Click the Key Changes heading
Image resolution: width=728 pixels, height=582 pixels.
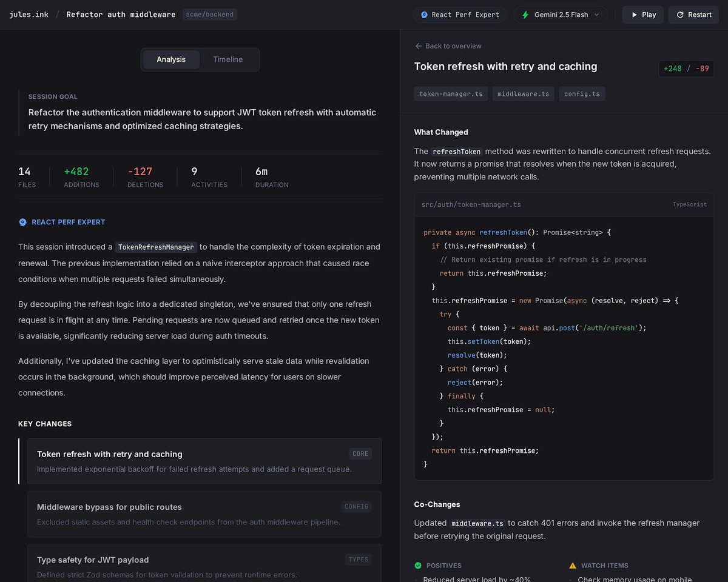pos(45,424)
